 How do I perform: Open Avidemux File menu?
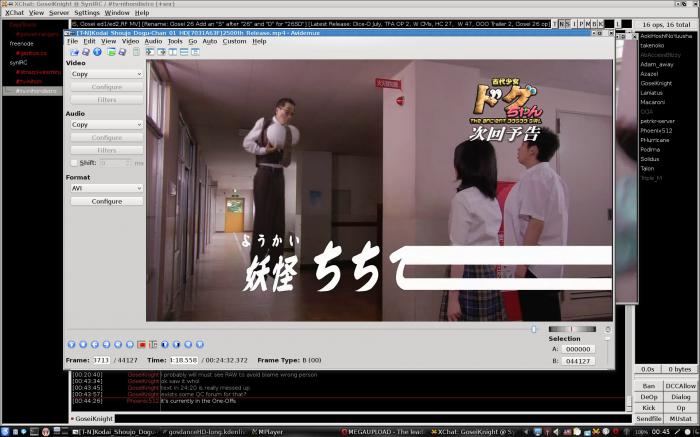click(72, 41)
